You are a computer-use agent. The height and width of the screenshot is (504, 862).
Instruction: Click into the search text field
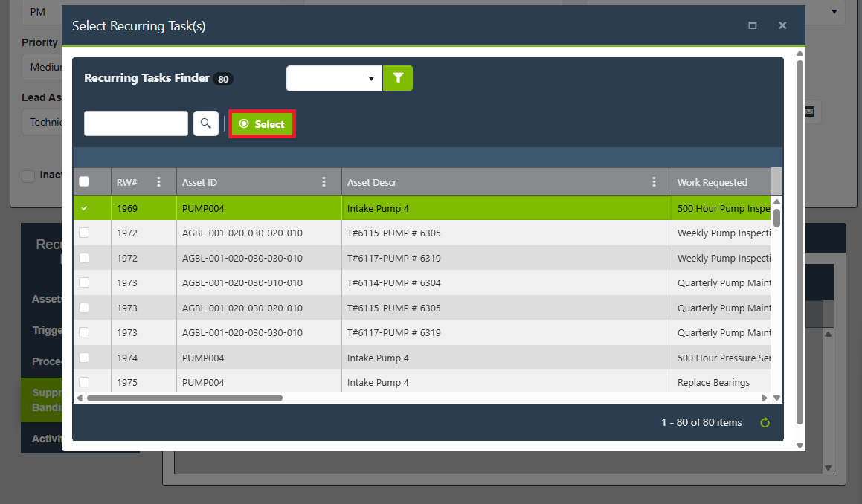[136, 123]
